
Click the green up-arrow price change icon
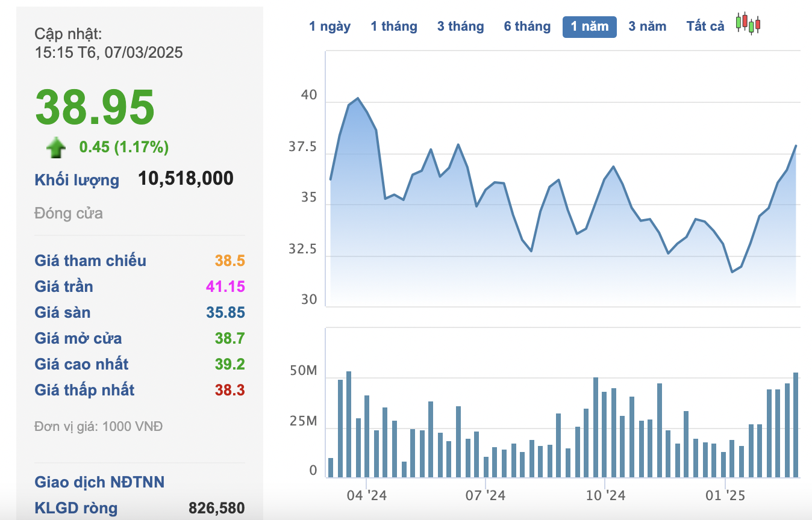coord(56,147)
